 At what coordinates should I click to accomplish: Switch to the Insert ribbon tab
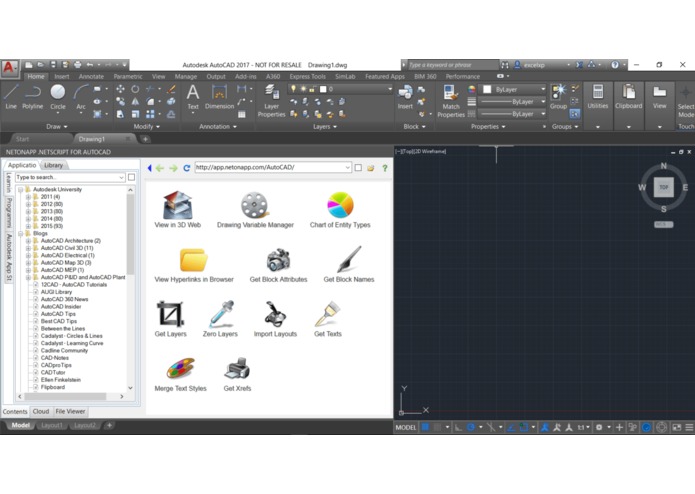[x=62, y=76]
